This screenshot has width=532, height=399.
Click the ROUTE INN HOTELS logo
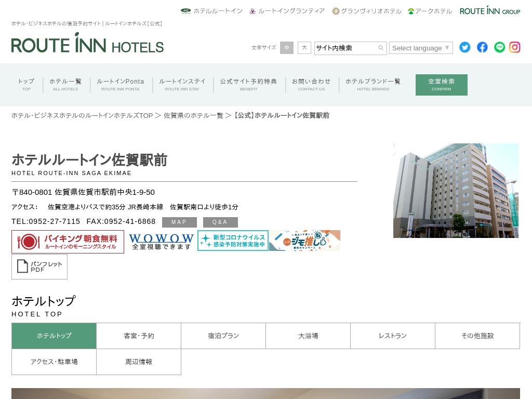point(87,43)
